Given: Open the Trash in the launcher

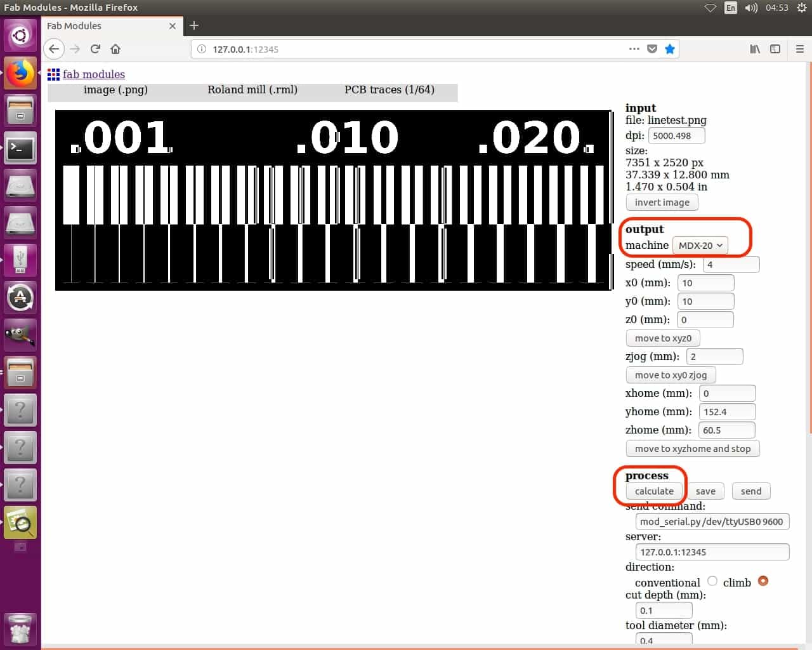Looking at the screenshot, I should [x=20, y=628].
